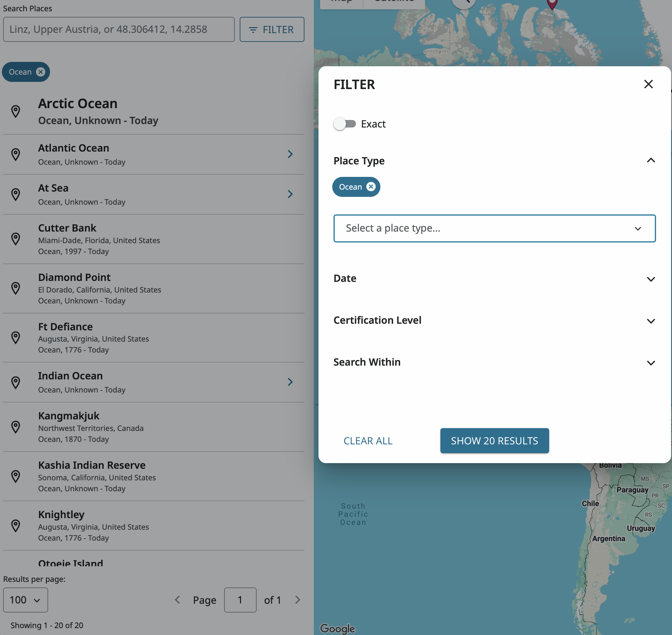Collapse the Place Type section

[651, 160]
